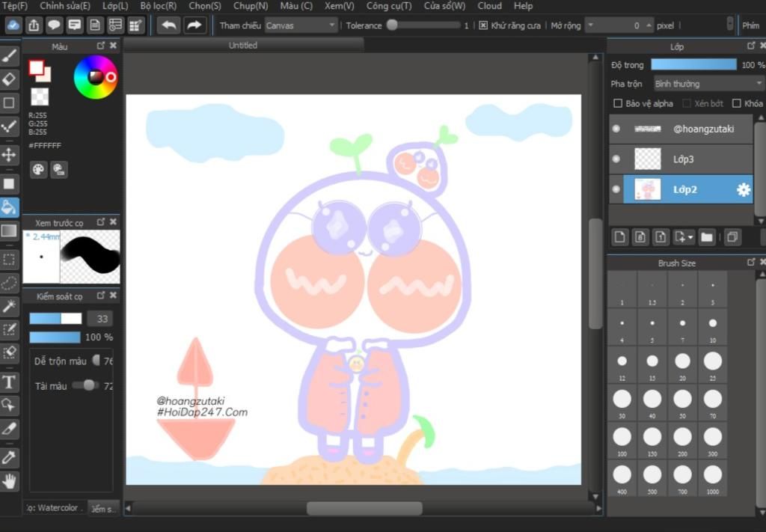Select brush size 25
Screen dimensions: 766x532
pos(713,364)
